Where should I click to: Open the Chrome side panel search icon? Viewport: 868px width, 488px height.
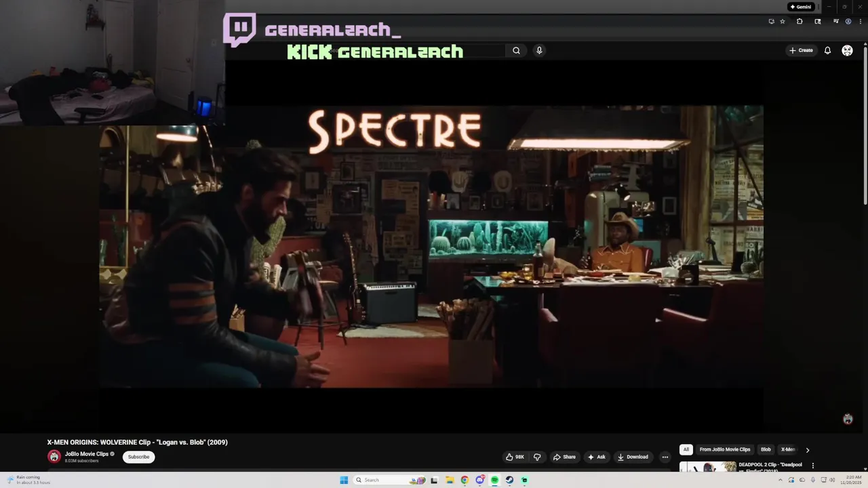(818, 22)
